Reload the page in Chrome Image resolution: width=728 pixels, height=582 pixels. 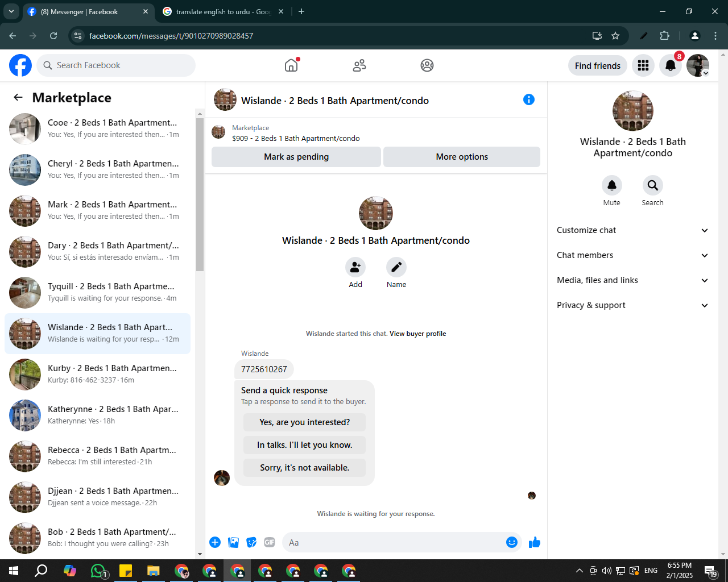coord(53,36)
